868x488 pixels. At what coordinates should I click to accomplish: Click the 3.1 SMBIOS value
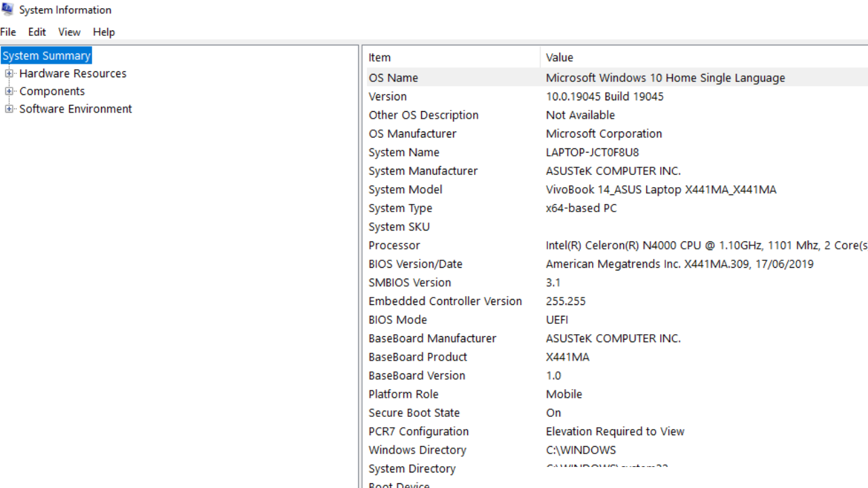[553, 283]
